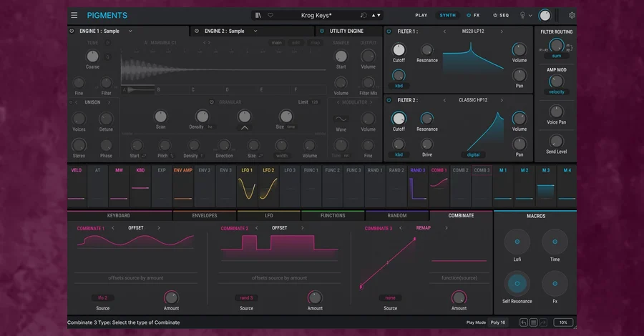Select the COMBINATE tab
The image size is (644, 336).
coord(461,216)
